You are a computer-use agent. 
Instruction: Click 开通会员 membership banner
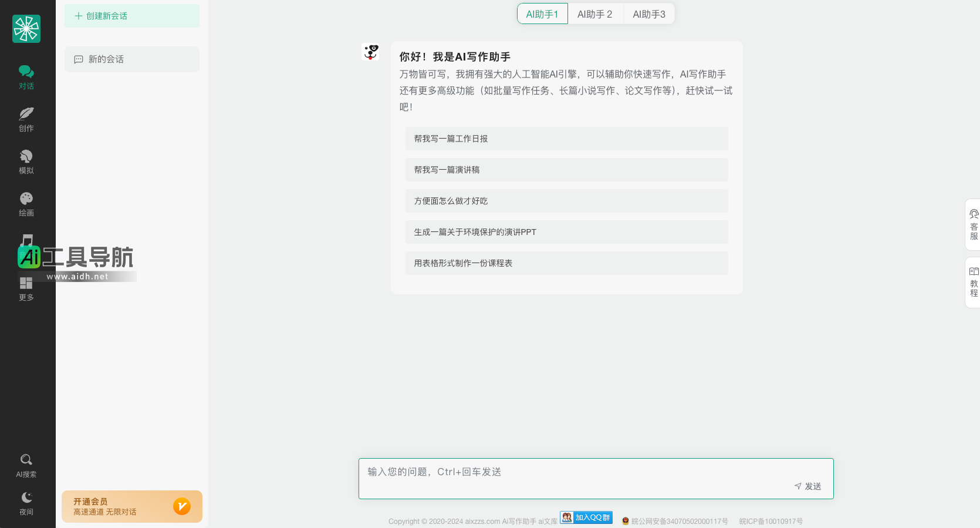click(x=132, y=506)
